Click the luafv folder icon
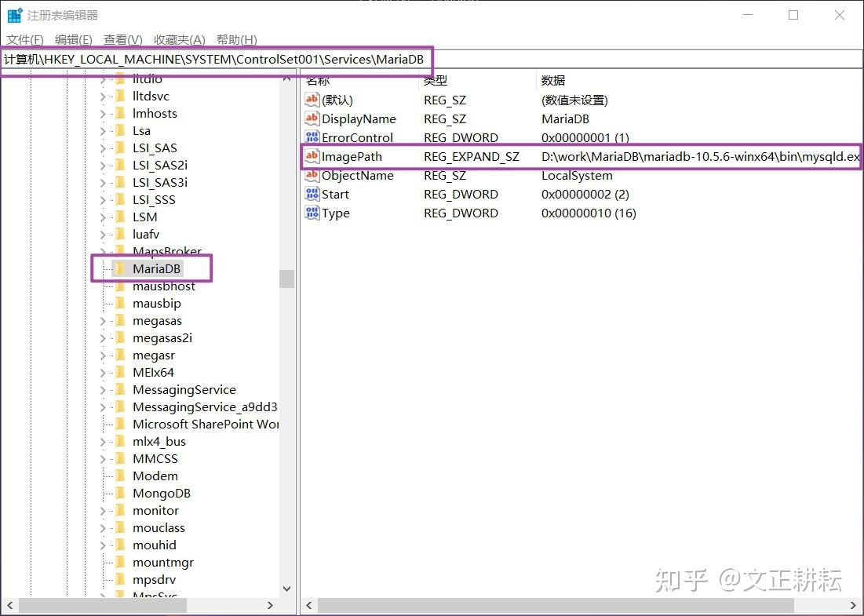Viewport: 864px width, 616px height. point(119,234)
